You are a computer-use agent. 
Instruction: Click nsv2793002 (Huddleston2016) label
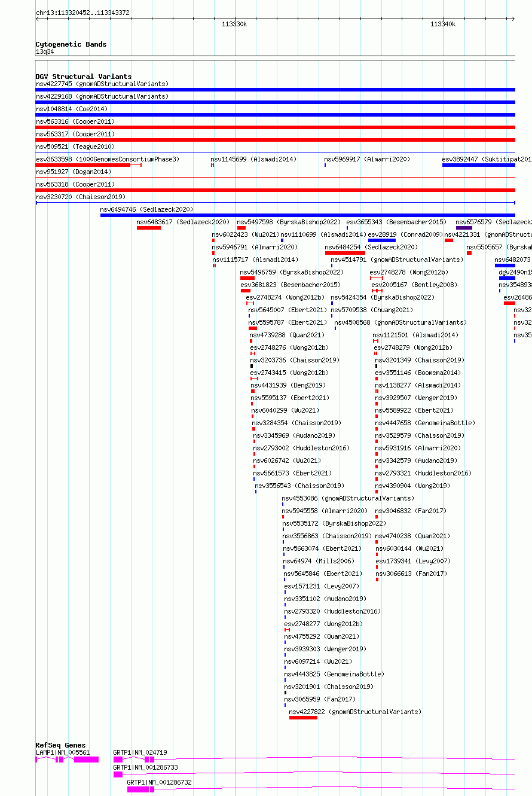[x=301, y=448]
